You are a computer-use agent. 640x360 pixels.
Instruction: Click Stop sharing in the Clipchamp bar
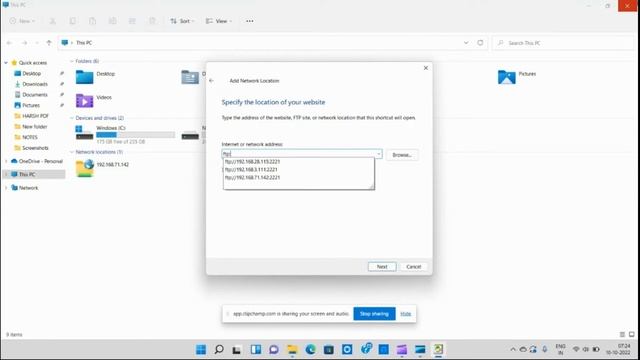(374, 314)
